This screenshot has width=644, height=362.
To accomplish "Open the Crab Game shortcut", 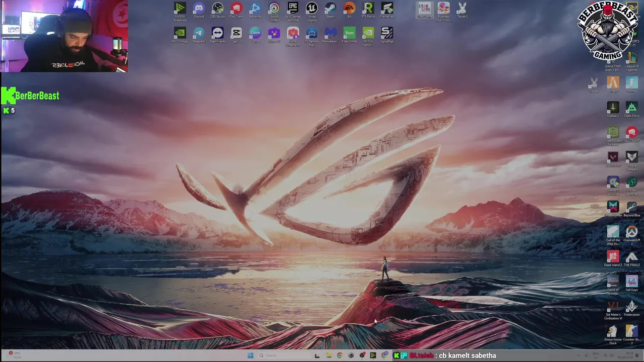I will pyautogui.click(x=425, y=11).
